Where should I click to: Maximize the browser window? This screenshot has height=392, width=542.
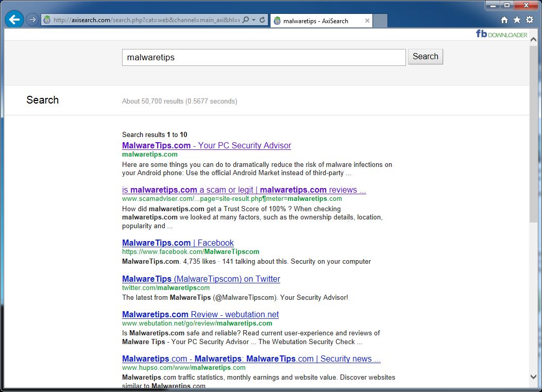[507, 6]
